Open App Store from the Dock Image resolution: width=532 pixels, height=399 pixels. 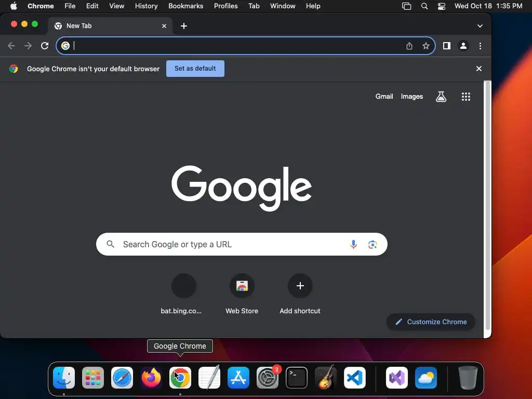(x=238, y=378)
